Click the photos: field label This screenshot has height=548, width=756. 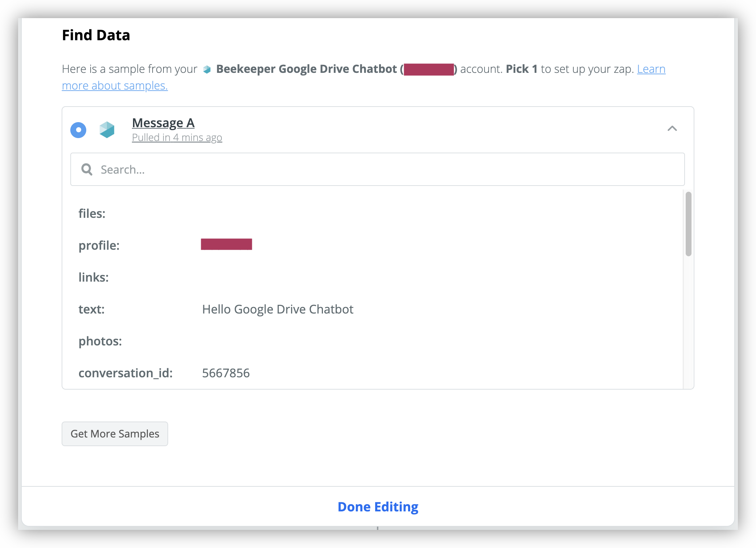(x=100, y=341)
